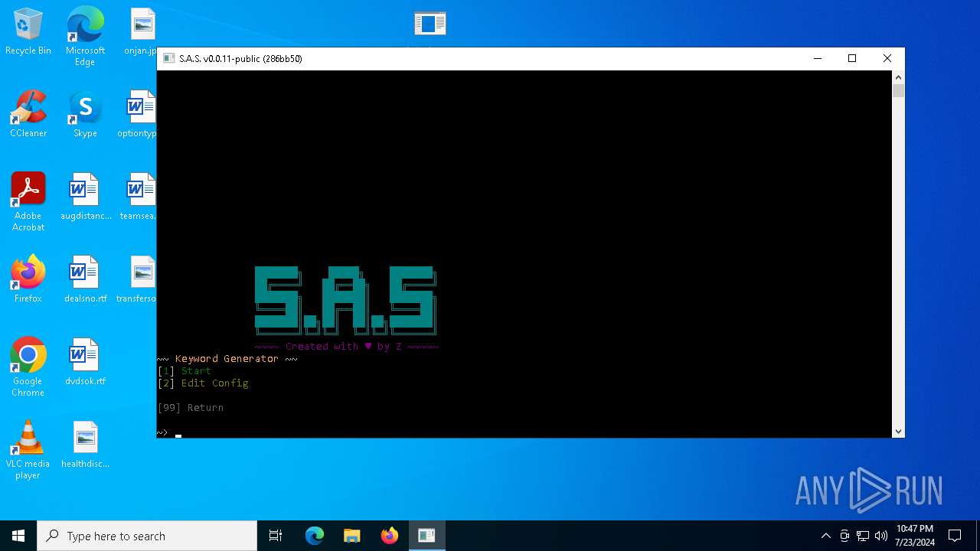The height and width of the screenshot is (551, 980).
Task: Click the S.A.S. window title bar icon
Action: pyautogui.click(x=169, y=58)
